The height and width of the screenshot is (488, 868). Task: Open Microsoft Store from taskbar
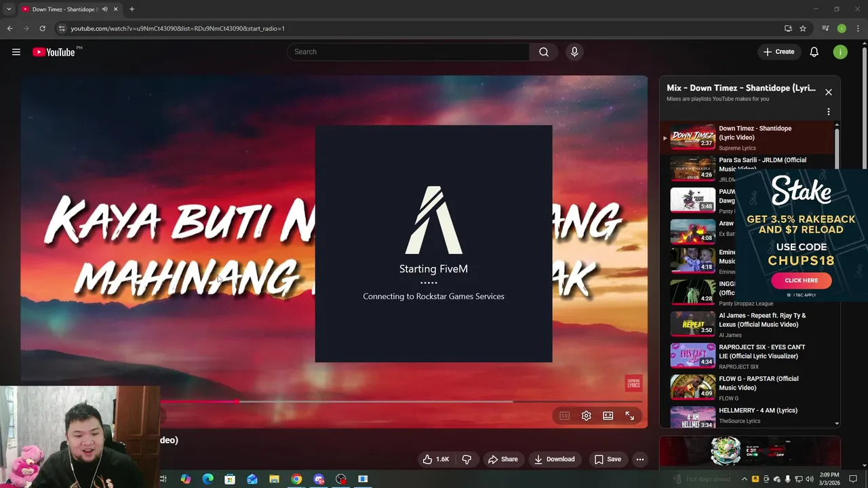click(230, 479)
